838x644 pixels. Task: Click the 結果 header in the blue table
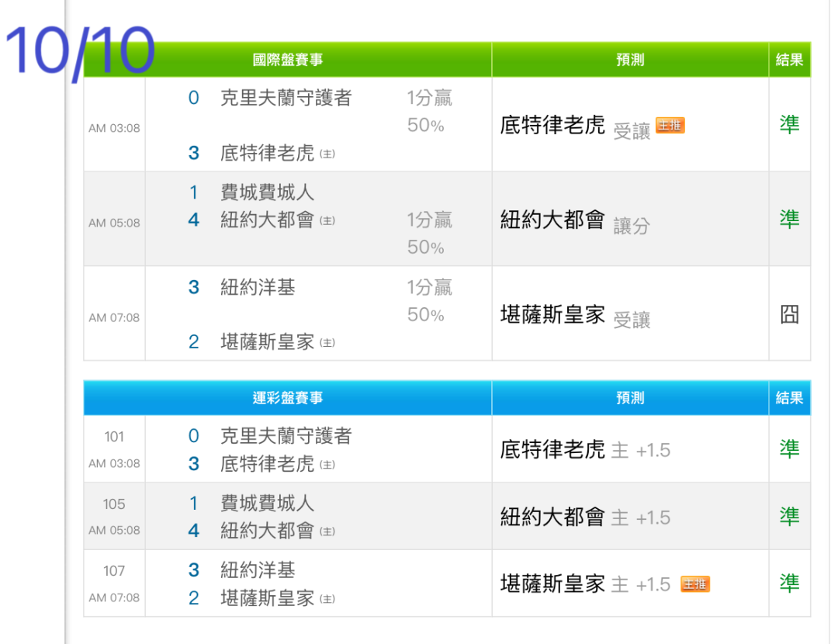coord(789,397)
